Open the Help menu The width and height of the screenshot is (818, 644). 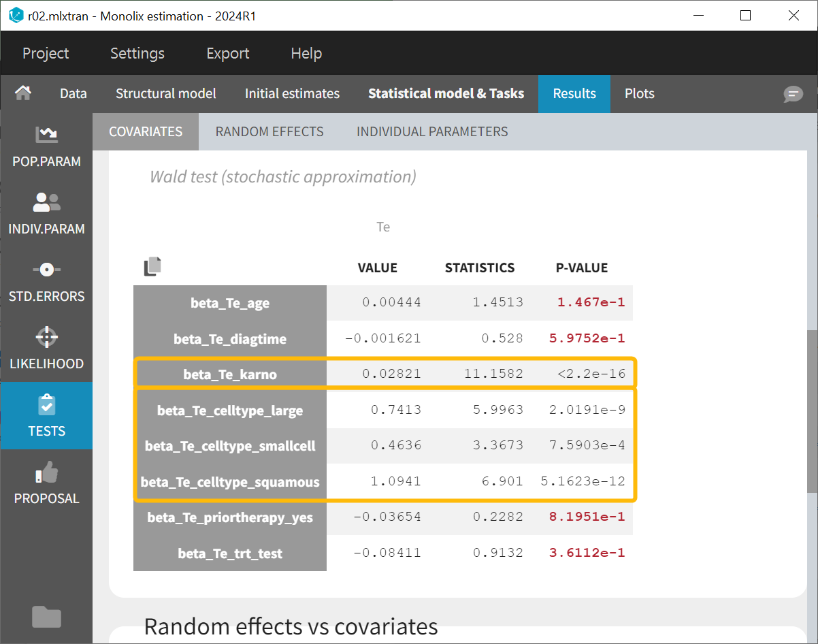coord(306,53)
